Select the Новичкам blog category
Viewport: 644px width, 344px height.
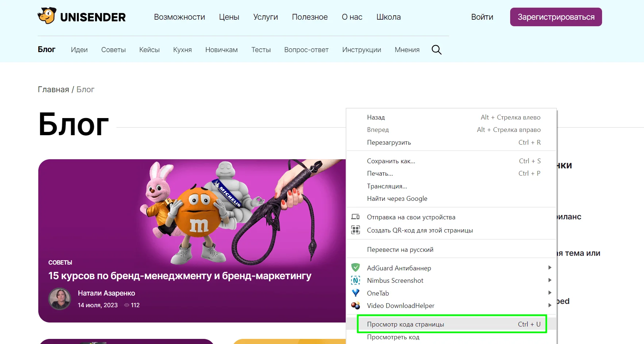coord(221,50)
